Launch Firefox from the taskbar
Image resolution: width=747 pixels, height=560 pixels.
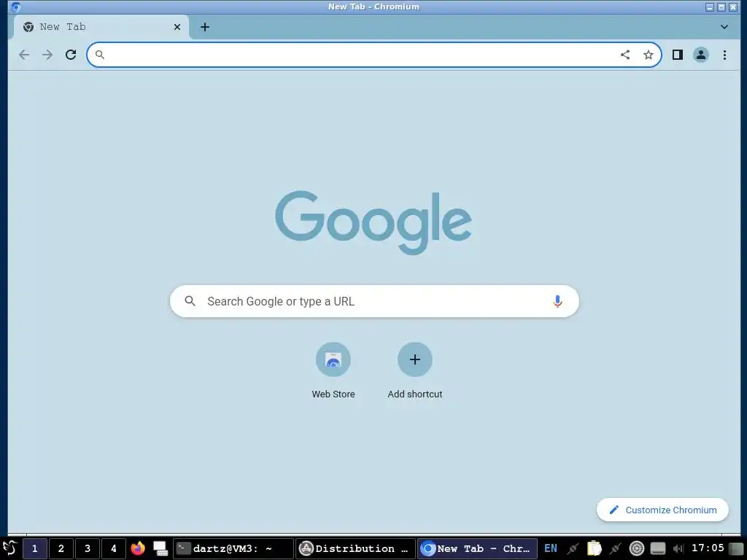tap(138, 548)
